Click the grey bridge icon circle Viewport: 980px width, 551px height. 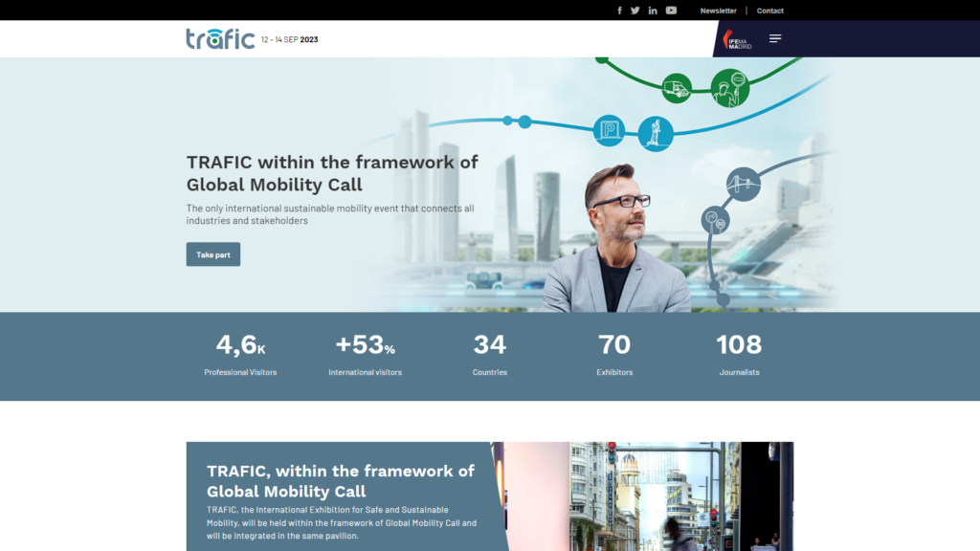click(x=743, y=185)
